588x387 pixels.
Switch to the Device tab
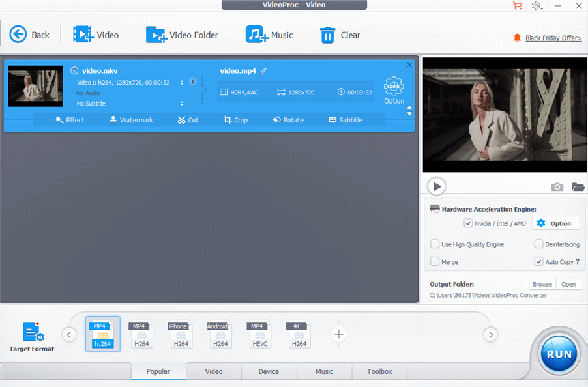point(269,371)
